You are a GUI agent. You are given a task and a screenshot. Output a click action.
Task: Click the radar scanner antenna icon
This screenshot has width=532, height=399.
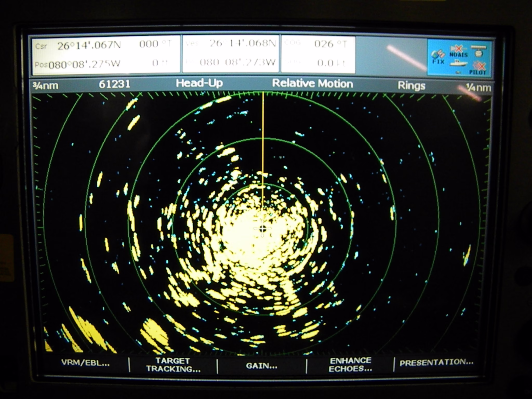click(478, 51)
